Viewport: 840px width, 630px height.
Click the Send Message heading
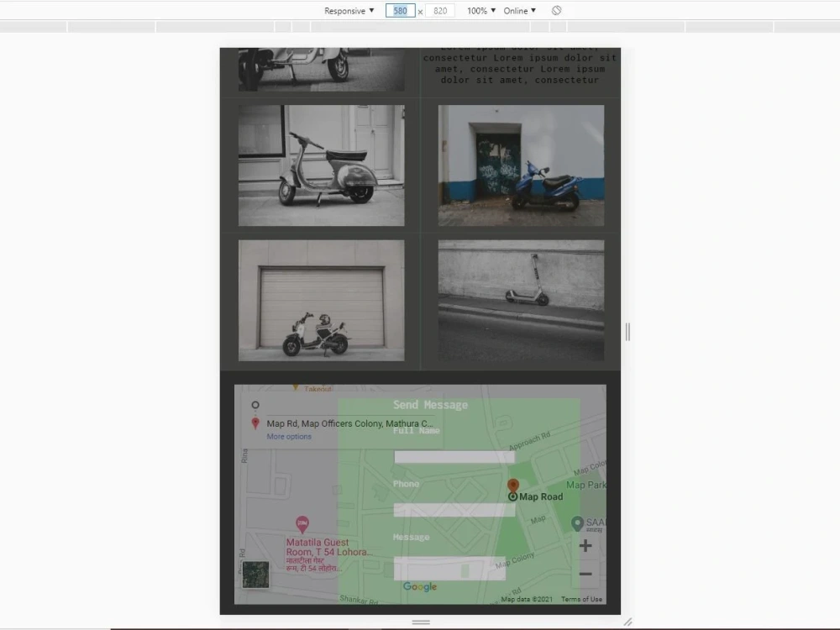coord(430,405)
